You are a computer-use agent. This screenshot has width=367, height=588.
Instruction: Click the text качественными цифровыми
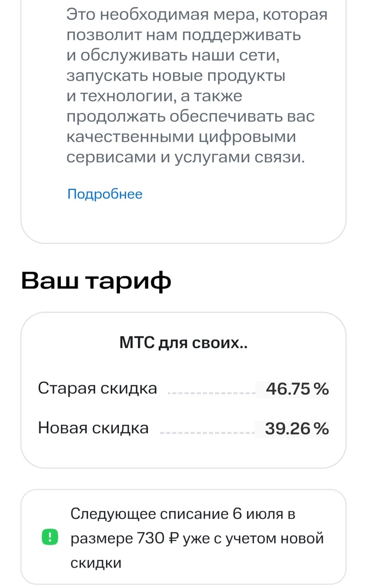click(181, 137)
